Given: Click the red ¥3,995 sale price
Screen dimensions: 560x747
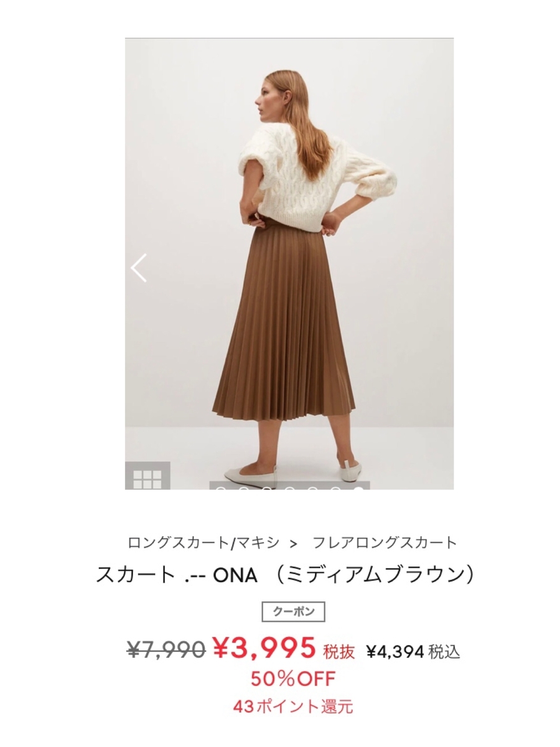Looking at the screenshot, I should [264, 649].
